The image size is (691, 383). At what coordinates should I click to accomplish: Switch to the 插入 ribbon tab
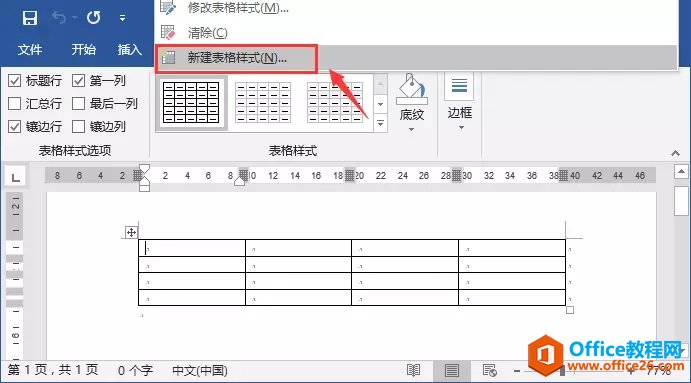click(130, 49)
